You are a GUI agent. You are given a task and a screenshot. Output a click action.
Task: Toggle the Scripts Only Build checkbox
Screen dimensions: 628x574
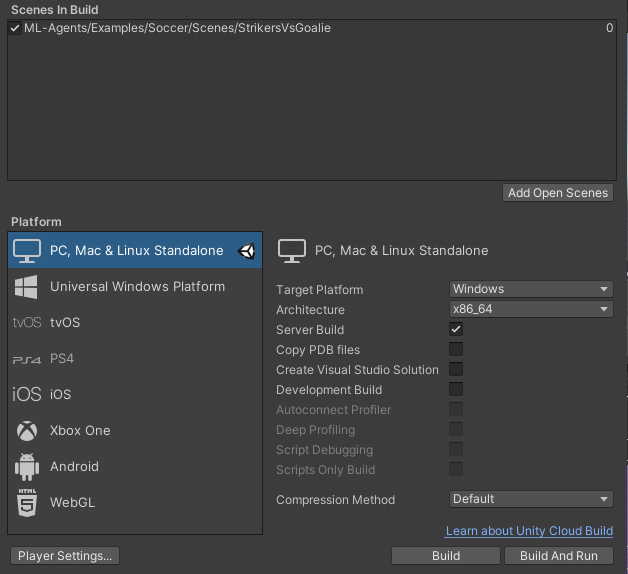click(x=456, y=469)
